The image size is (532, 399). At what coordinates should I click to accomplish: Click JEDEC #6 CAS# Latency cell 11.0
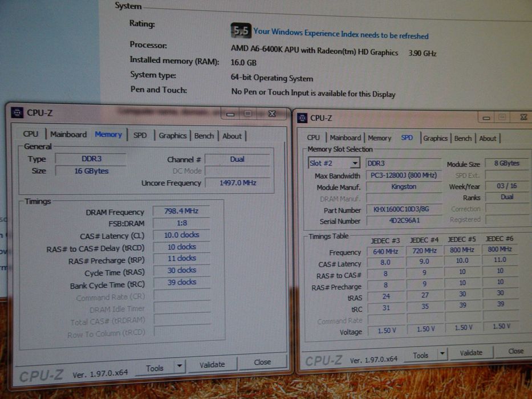[499, 260]
